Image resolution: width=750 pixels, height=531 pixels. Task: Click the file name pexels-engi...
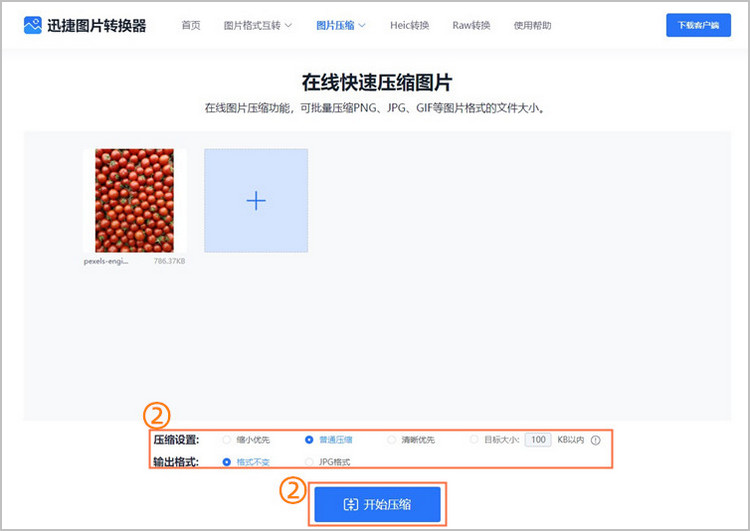click(x=106, y=261)
